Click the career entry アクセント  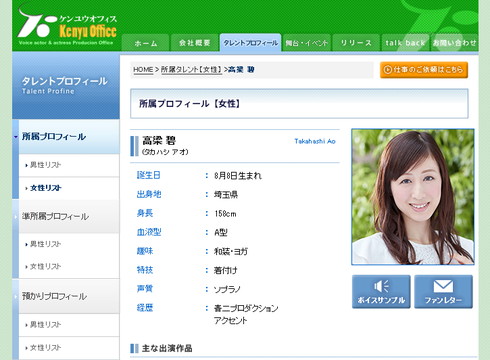[x=231, y=321]
